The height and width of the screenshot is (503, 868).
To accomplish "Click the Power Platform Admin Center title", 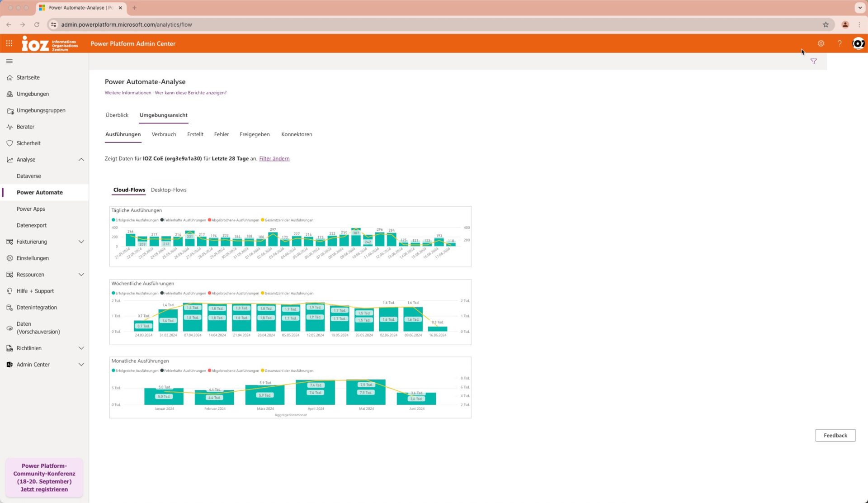I will click(x=133, y=44).
